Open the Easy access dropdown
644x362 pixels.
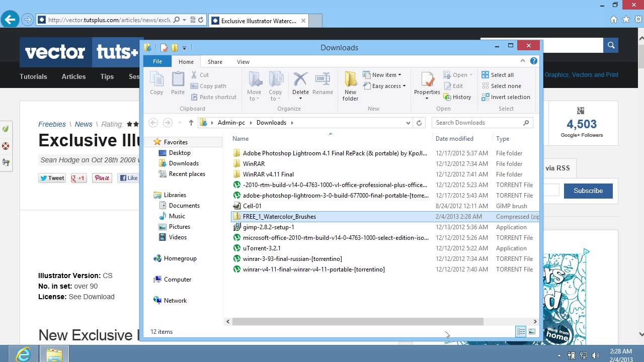point(384,86)
